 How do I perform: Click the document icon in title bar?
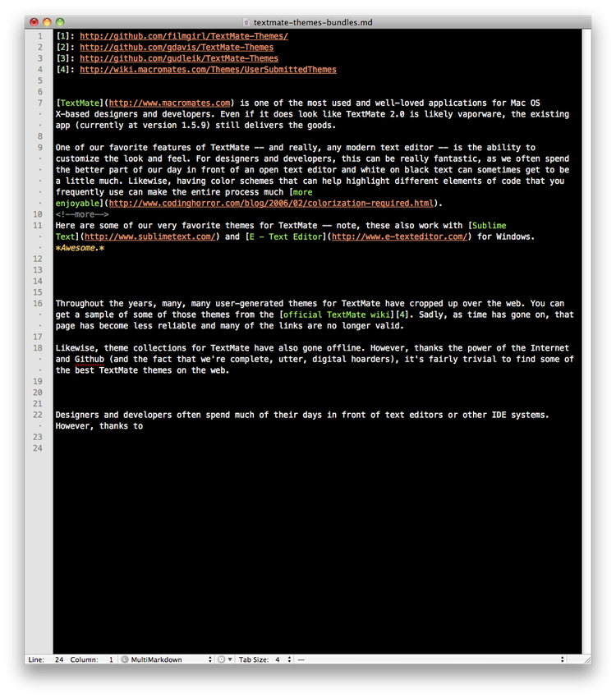tap(246, 22)
